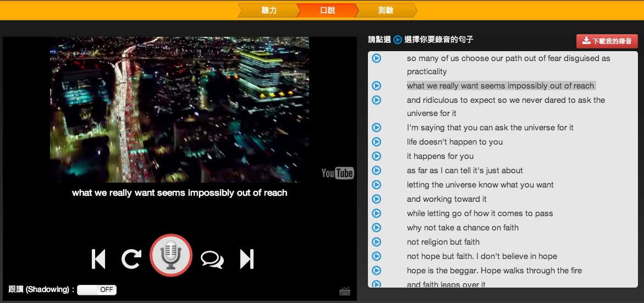Image resolution: width=644 pixels, height=303 pixels.
Task: Select the 口說 tab
Action: pos(327,10)
